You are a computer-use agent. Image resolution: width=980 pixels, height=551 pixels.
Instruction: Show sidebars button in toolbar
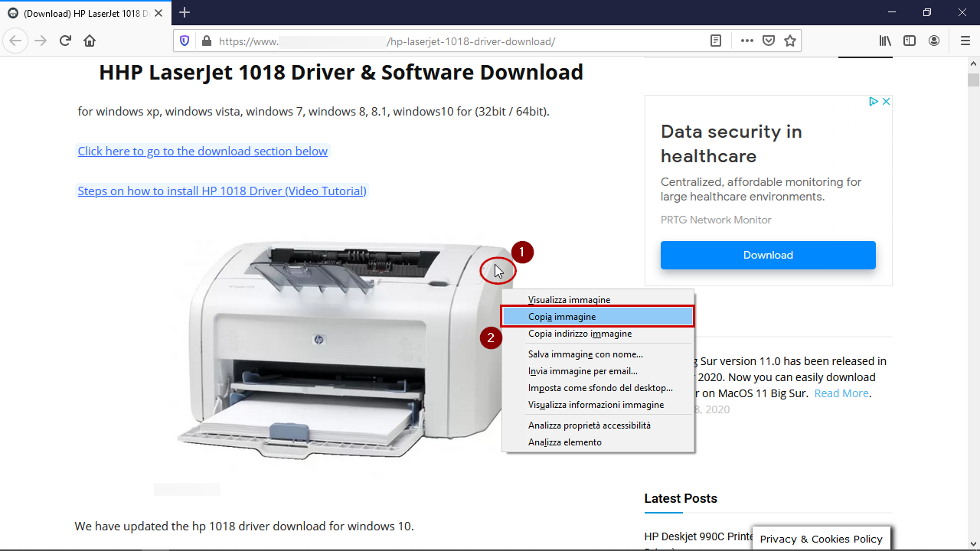pyautogui.click(x=910, y=41)
